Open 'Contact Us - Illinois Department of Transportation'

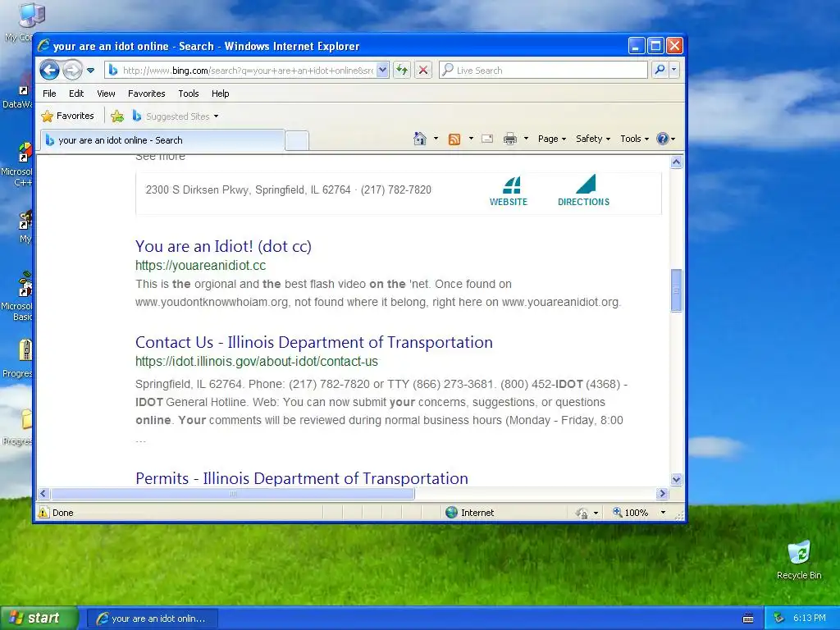pyautogui.click(x=314, y=342)
